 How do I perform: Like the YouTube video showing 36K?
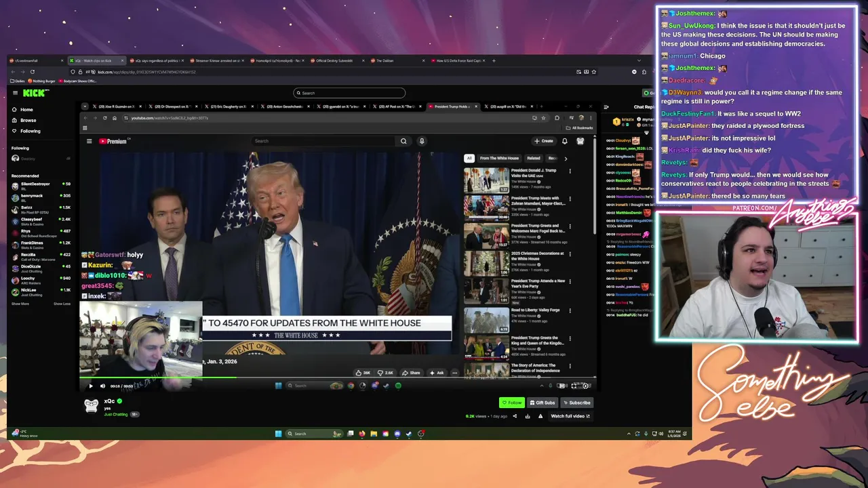click(x=363, y=373)
